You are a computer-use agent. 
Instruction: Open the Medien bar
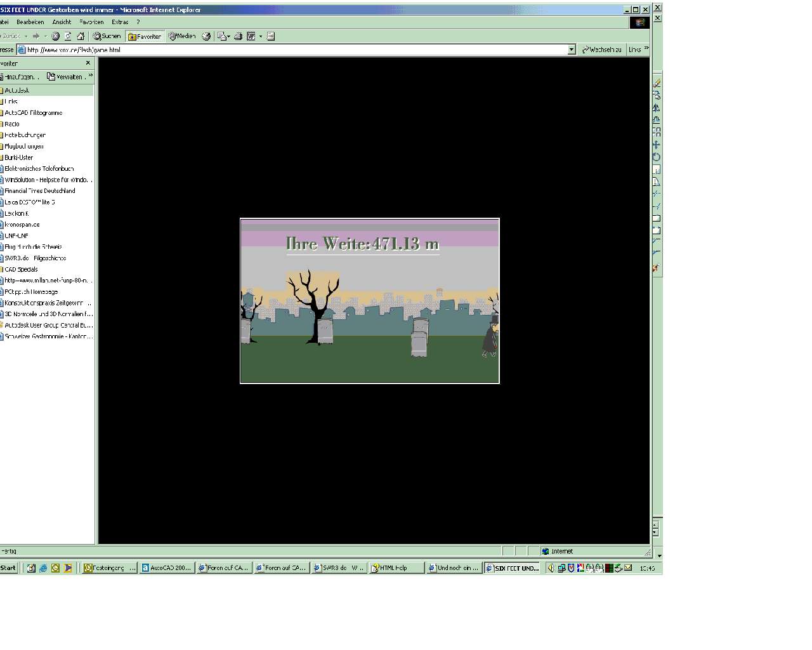pyautogui.click(x=182, y=36)
